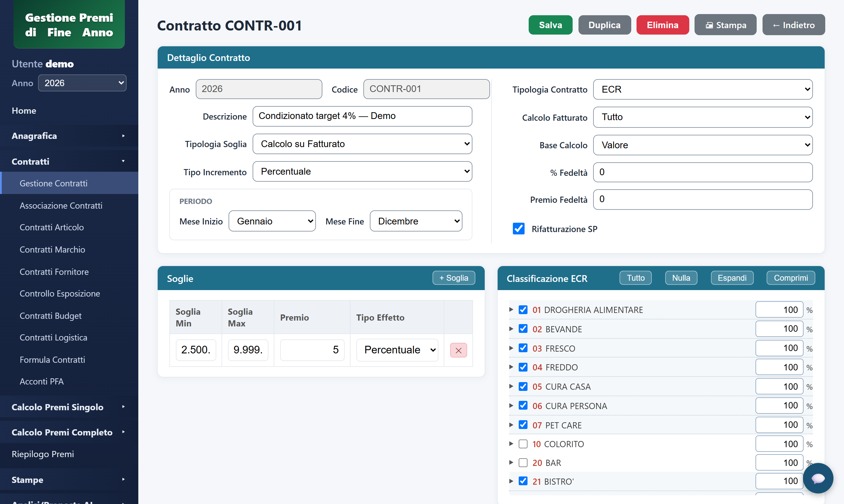Viewport: 844px width, 504px height.
Task: Click the Duplica button
Action: (604, 25)
